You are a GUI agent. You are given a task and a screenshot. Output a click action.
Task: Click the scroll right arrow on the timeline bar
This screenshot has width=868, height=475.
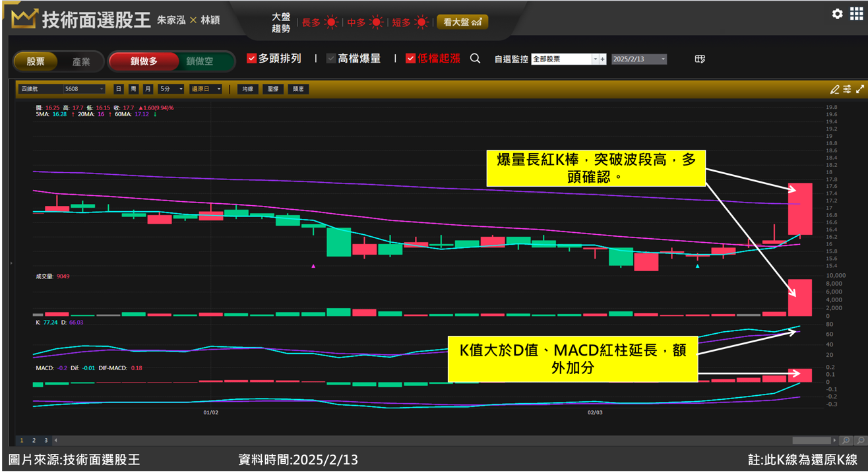pyautogui.click(x=834, y=440)
